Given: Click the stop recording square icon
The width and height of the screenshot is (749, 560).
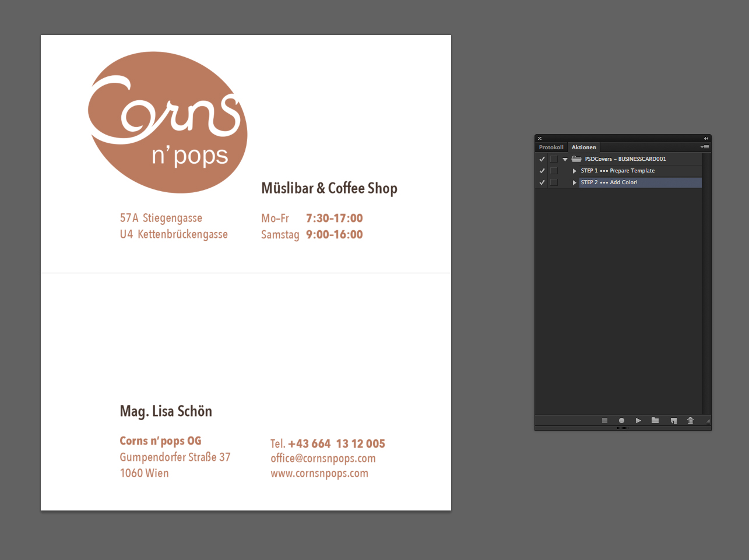Looking at the screenshot, I should (x=604, y=421).
